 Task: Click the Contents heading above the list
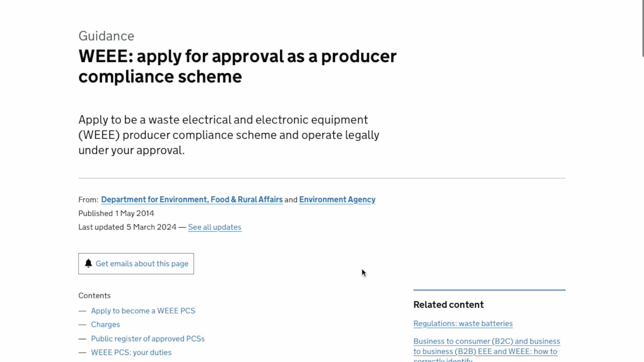click(95, 296)
